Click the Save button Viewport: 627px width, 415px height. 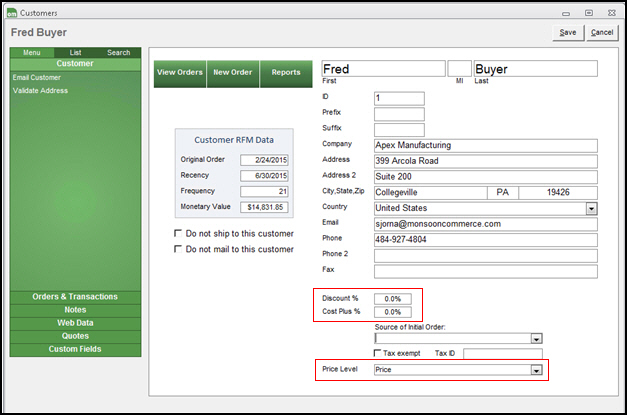(x=567, y=33)
